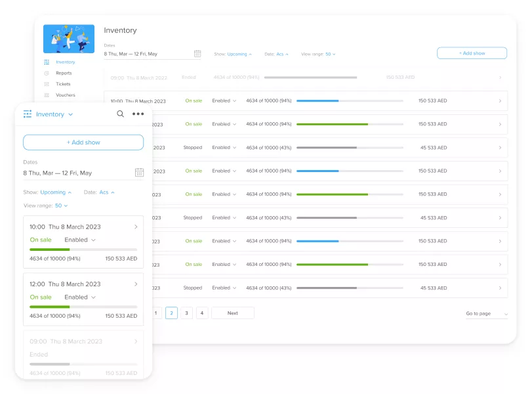532x394 pixels.
Task: Click the desktop Add show button
Action: tap(472, 53)
